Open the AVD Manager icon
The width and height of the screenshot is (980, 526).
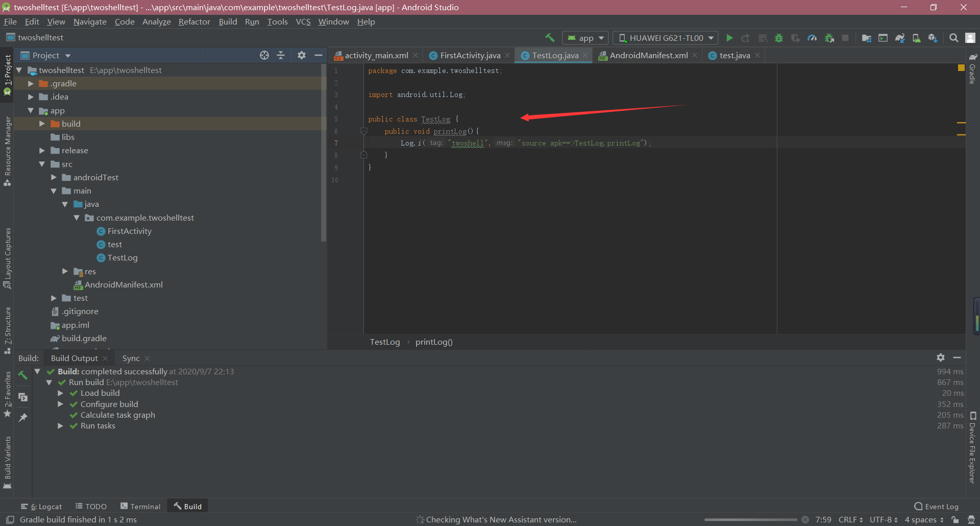(917, 38)
